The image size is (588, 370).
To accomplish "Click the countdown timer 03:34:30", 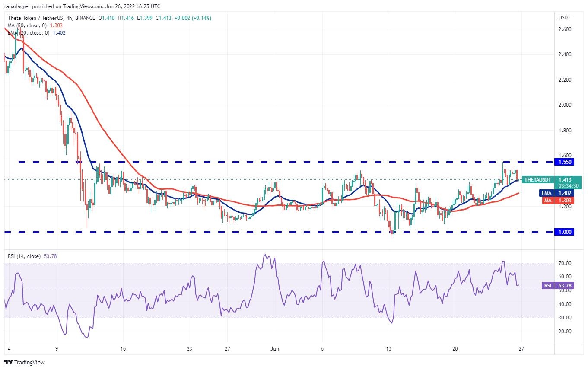I will pos(568,186).
